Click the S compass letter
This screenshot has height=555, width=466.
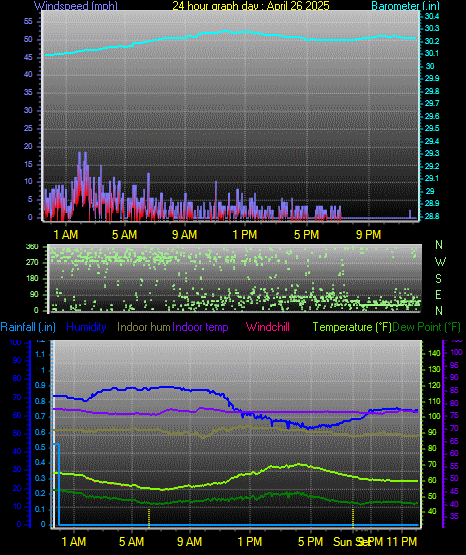coord(438,279)
